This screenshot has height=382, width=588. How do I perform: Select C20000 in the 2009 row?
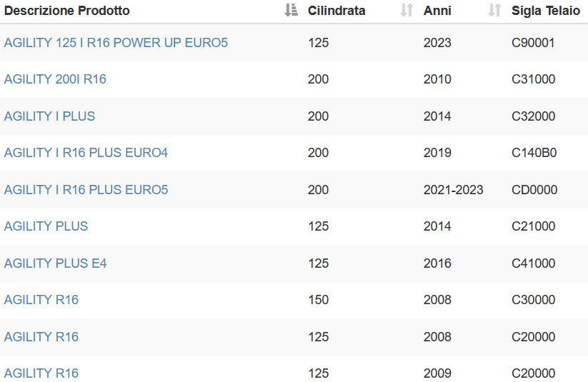pyautogui.click(x=533, y=373)
